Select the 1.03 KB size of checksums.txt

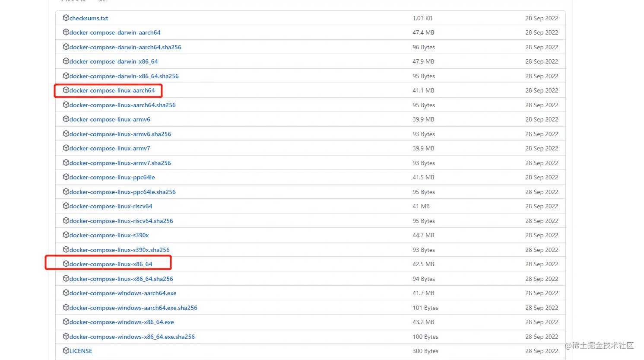click(x=422, y=18)
